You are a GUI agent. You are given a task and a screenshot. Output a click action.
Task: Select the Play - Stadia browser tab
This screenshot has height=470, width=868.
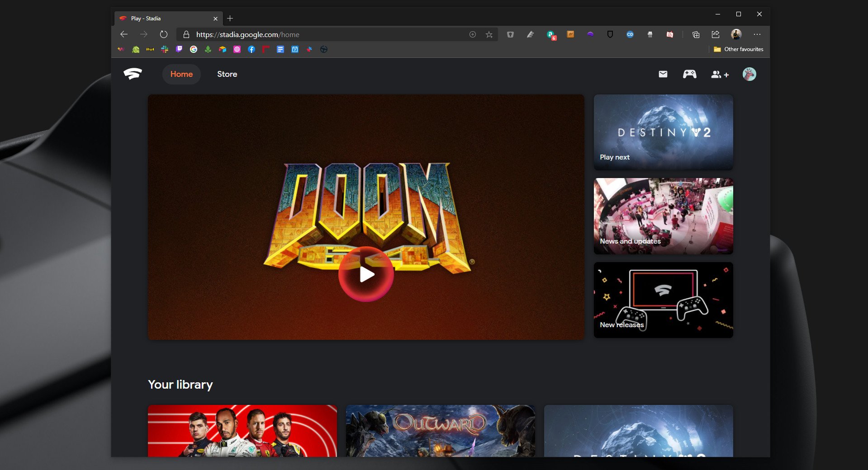[x=168, y=19]
